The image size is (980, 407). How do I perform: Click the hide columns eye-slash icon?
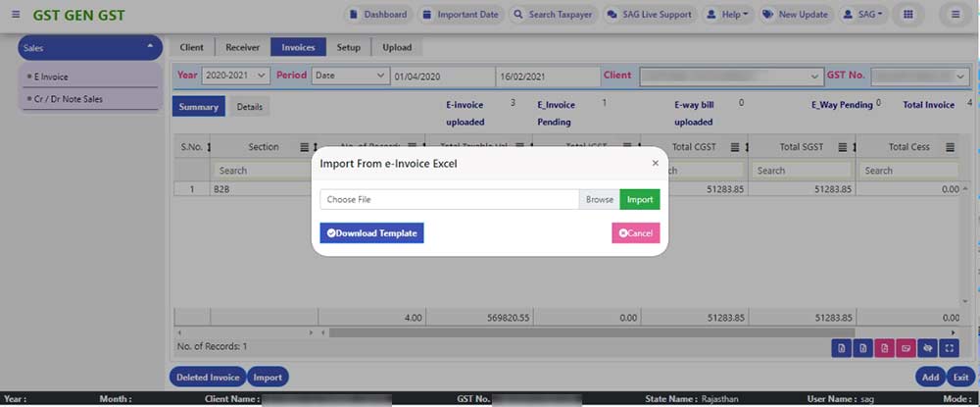pos(927,347)
